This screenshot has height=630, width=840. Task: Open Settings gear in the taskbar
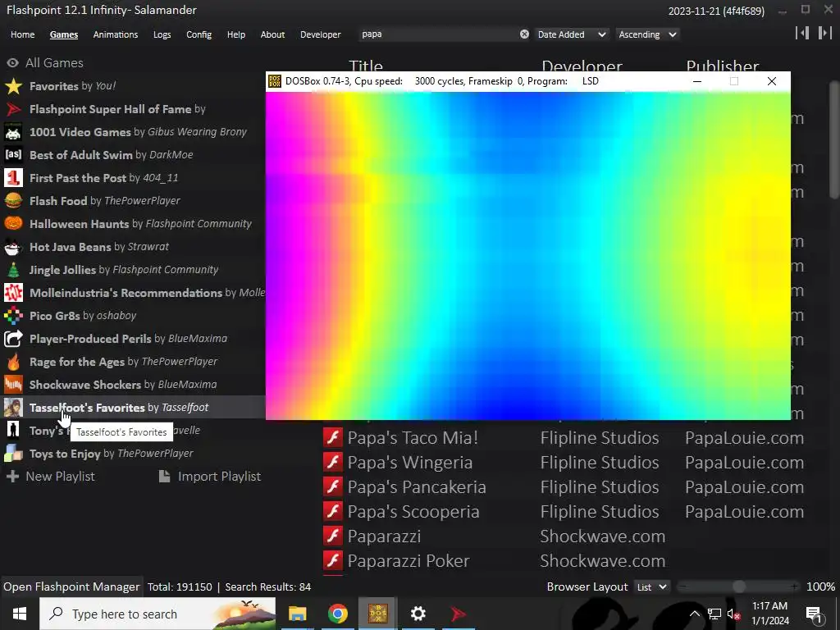coord(418,614)
